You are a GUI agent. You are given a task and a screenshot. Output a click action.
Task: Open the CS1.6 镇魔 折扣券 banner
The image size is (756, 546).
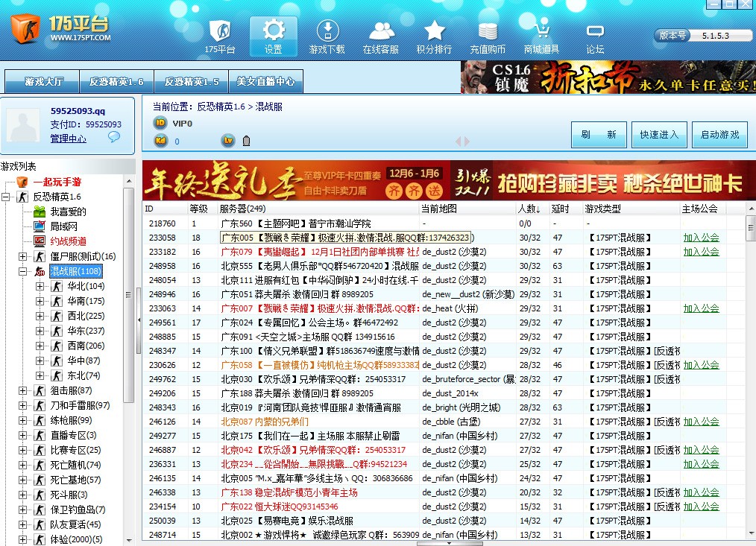(608, 77)
